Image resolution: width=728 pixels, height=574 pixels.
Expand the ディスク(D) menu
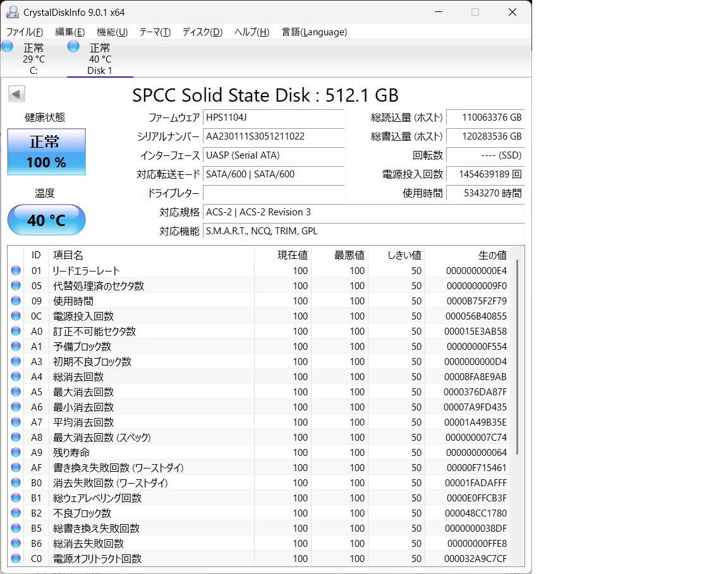coord(202,32)
